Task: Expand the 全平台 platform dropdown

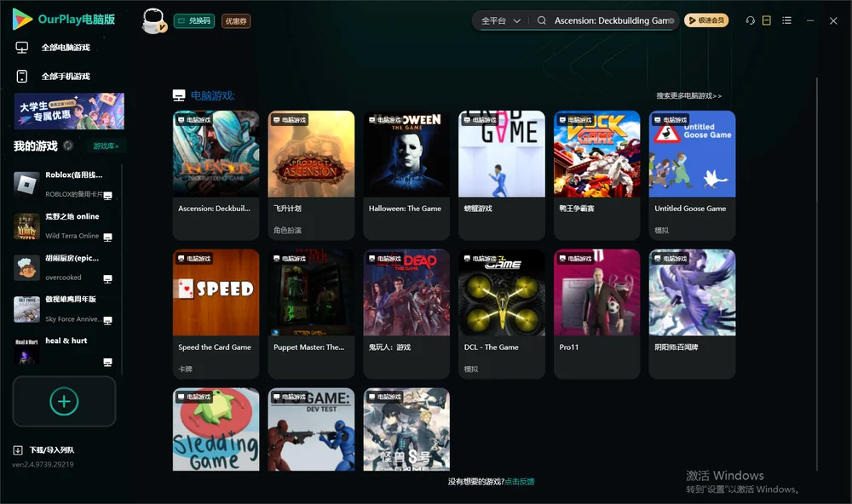Action: coord(500,20)
